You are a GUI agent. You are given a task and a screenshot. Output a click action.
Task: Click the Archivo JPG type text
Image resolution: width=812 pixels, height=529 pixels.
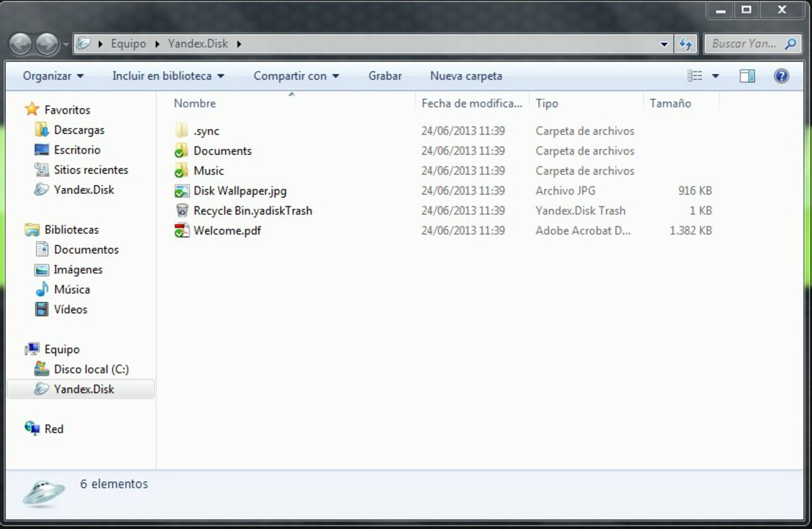[565, 191]
